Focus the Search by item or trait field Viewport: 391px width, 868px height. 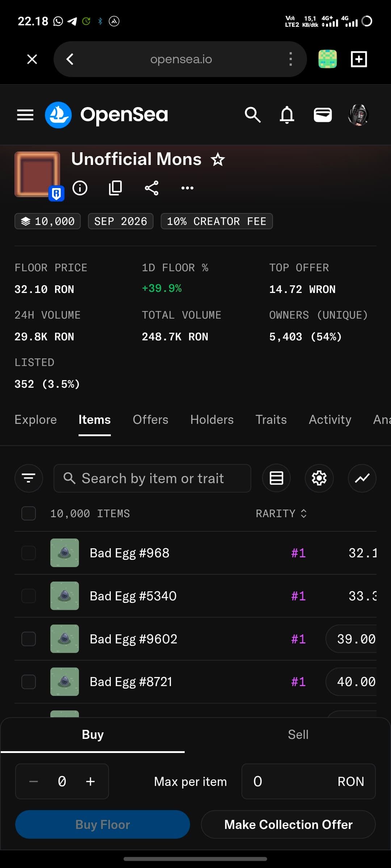[x=152, y=478]
